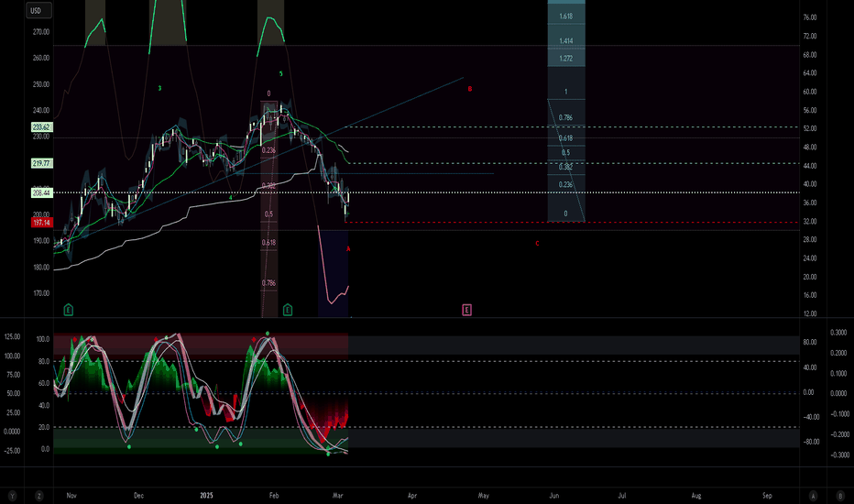Click the Nov label on time axis
The image size is (854, 504).
click(71, 496)
